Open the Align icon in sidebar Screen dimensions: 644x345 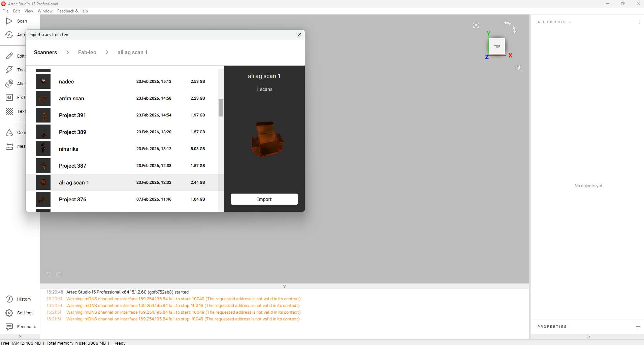point(9,83)
